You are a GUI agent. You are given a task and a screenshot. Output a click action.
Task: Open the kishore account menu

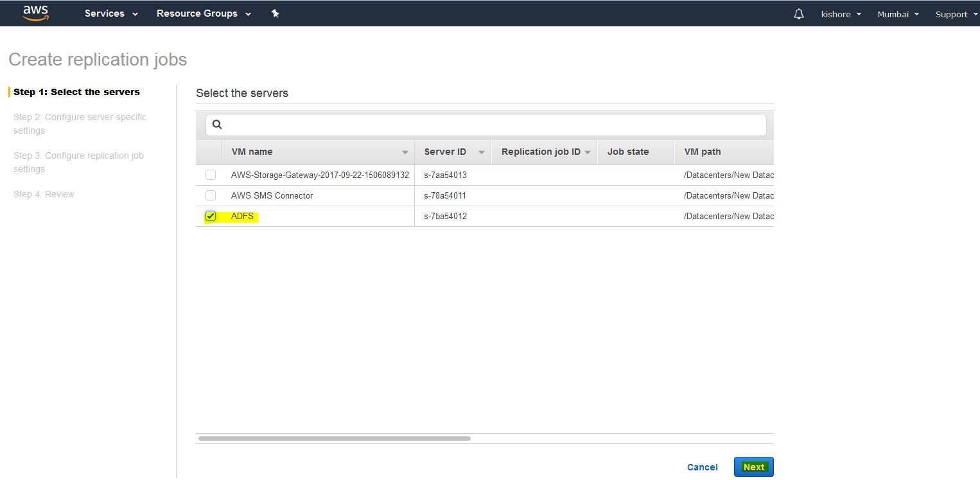click(x=841, y=14)
